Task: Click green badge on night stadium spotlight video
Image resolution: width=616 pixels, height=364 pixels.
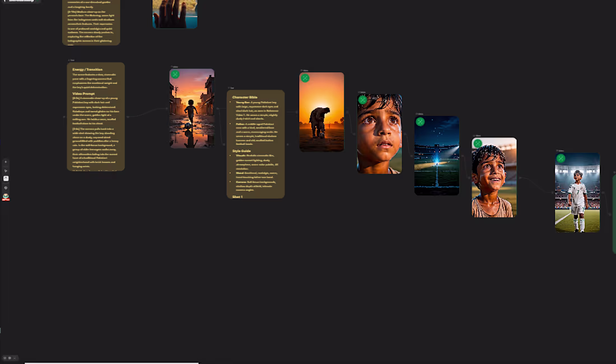Action: tap(421, 122)
